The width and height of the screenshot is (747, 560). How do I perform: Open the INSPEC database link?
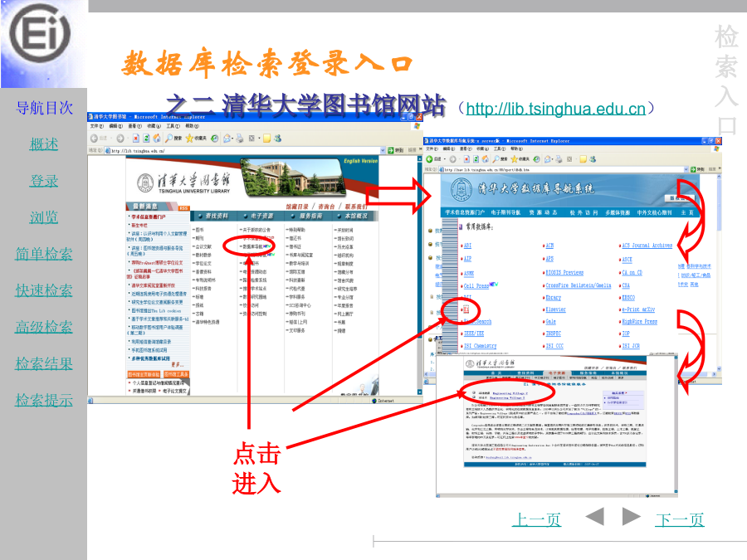(x=553, y=334)
